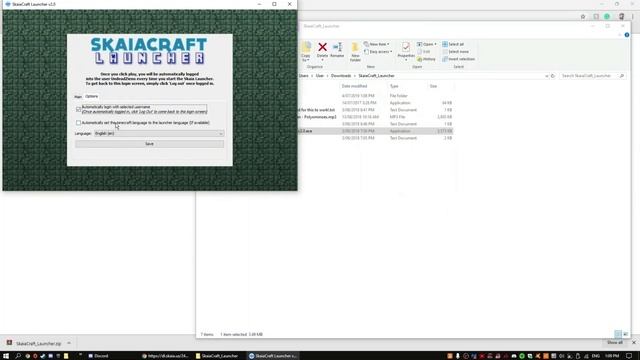Open the Language dropdown in launcher
The image size is (640, 360).
pyautogui.click(x=159, y=133)
